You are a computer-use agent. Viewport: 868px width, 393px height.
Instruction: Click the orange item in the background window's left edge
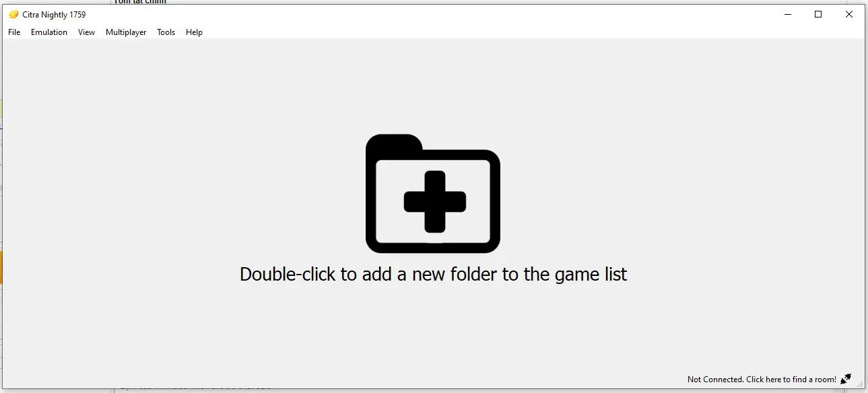click(x=1, y=267)
